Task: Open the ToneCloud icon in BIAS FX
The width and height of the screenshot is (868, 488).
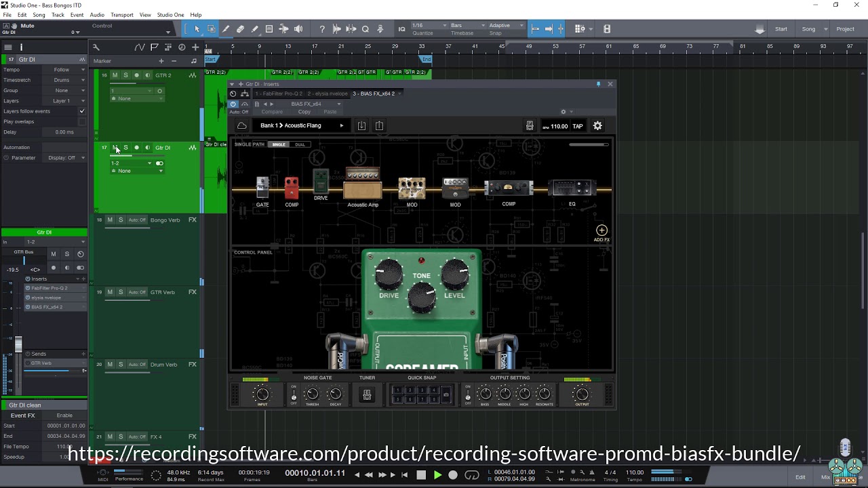Action: coord(242,126)
